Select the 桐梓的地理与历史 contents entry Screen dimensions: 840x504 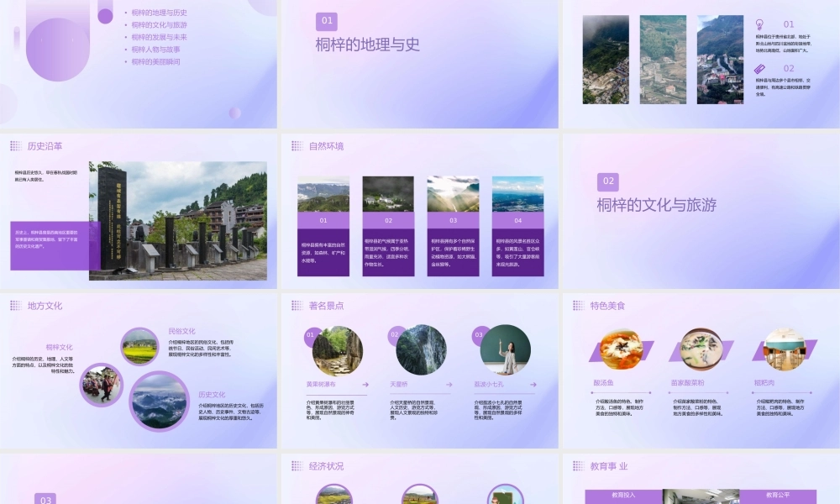(x=159, y=13)
